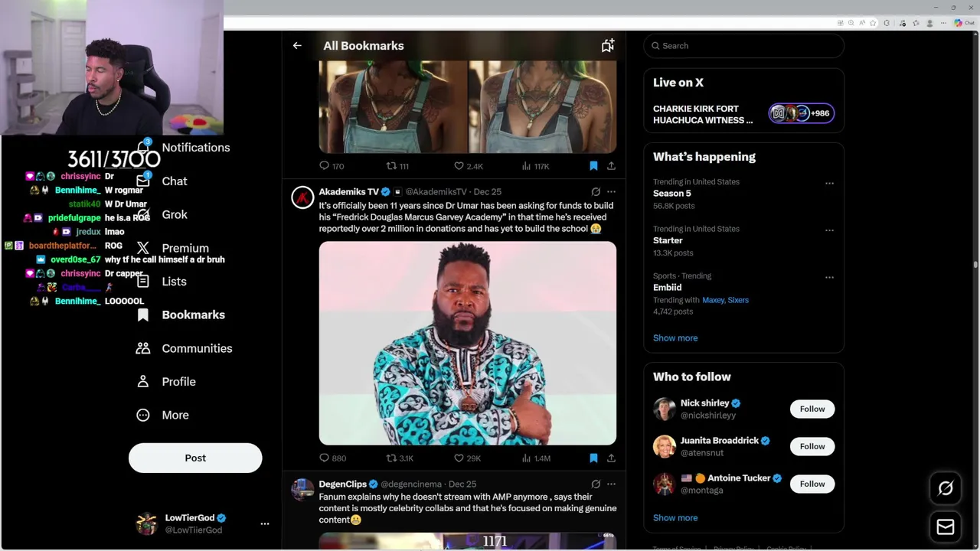Image resolution: width=980 pixels, height=551 pixels.
Task: Follow Antoine Tucker
Action: 812,484
